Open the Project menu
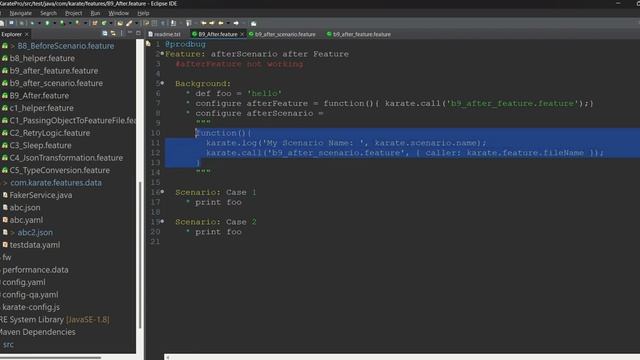The height and width of the screenshot is (360, 640). point(73,13)
